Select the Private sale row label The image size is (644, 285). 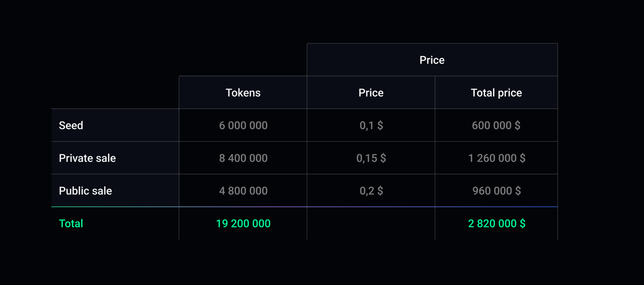[x=87, y=158]
